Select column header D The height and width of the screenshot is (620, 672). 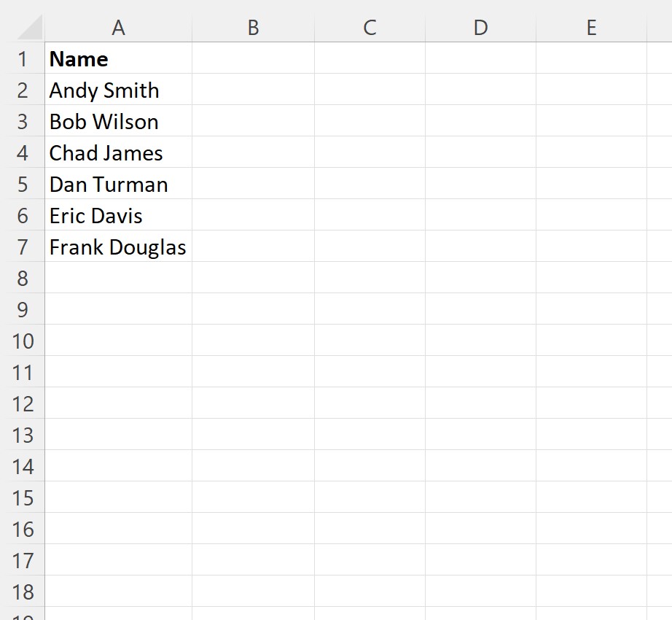pyautogui.click(x=480, y=27)
